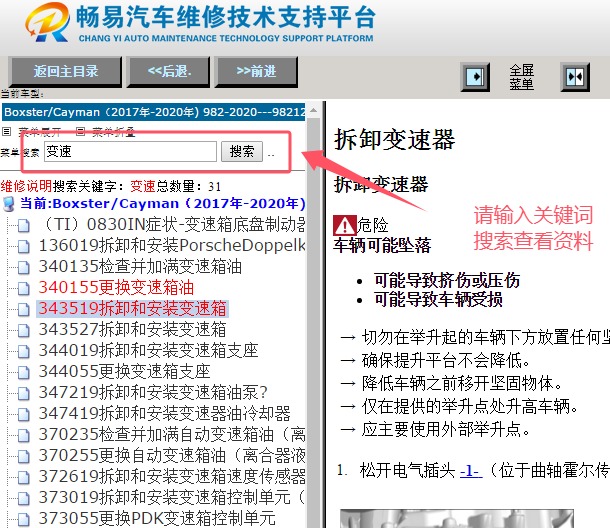The image size is (610, 528).
Task: Open (TI) 0830IN症状-变速箱底盘制动 entry
Action: pos(173,225)
